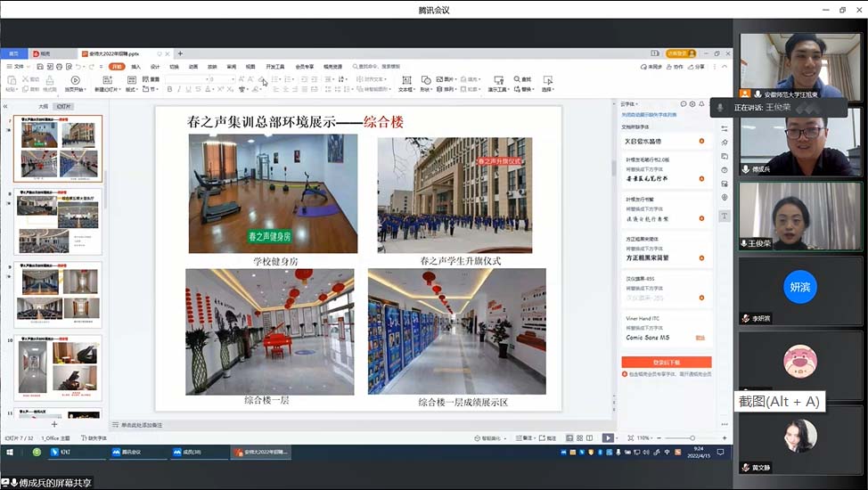
Task: Switch to the 动画 (Animation) ribbon tab
Action: pyautogui.click(x=192, y=67)
